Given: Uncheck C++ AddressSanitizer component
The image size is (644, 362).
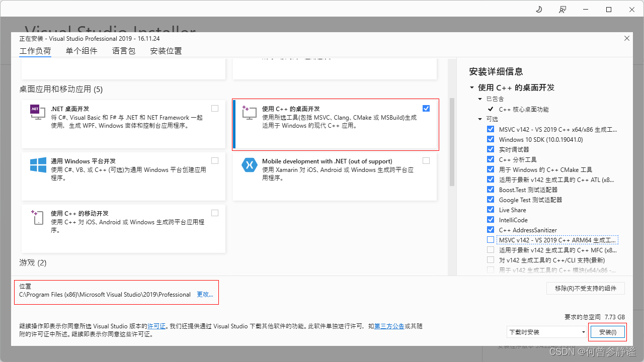Looking at the screenshot, I should click(491, 230).
